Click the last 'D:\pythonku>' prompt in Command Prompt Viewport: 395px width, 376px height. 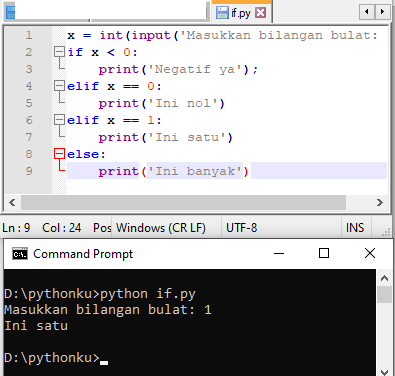pyautogui.click(x=52, y=358)
